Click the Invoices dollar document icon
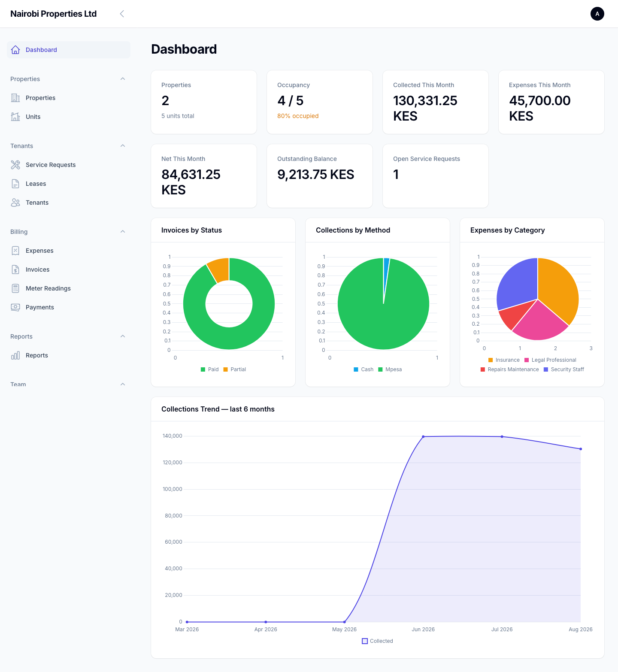Image resolution: width=618 pixels, height=672 pixels. coord(15,269)
